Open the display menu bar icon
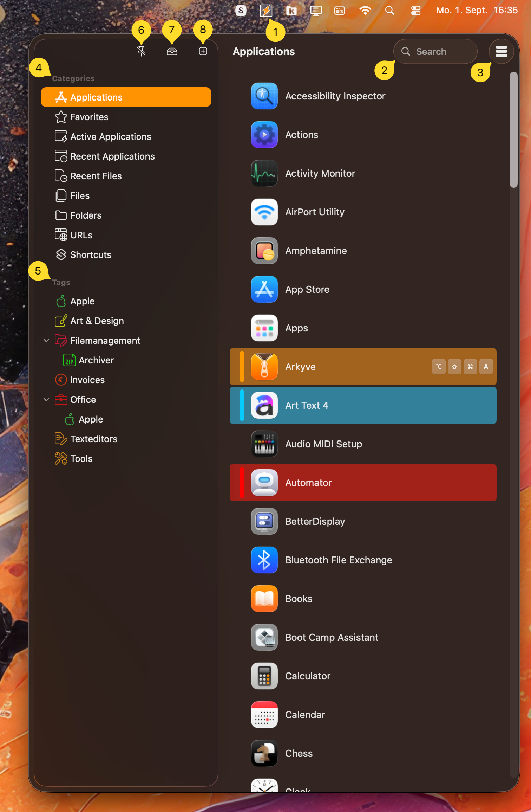The width and height of the screenshot is (531, 812). (x=316, y=11)
